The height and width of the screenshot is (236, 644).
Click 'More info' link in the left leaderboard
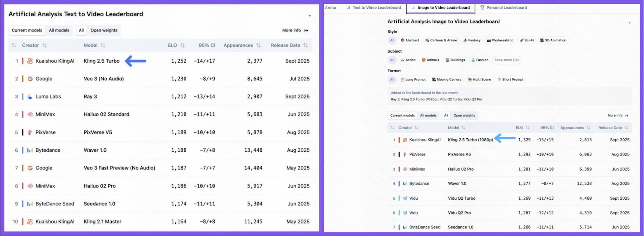[295, 30]
